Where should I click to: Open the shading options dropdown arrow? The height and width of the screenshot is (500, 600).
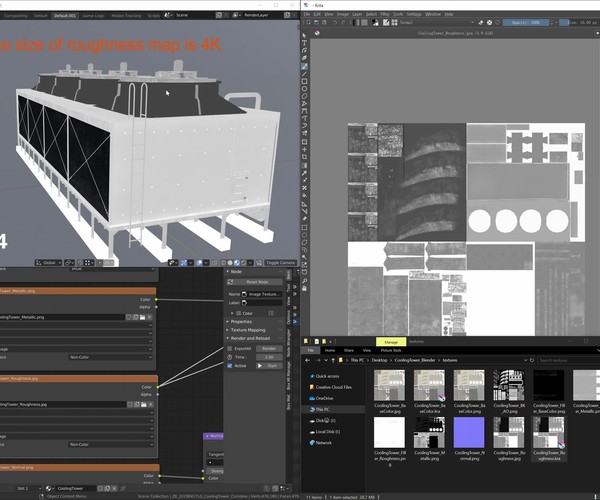pos(250,263)
